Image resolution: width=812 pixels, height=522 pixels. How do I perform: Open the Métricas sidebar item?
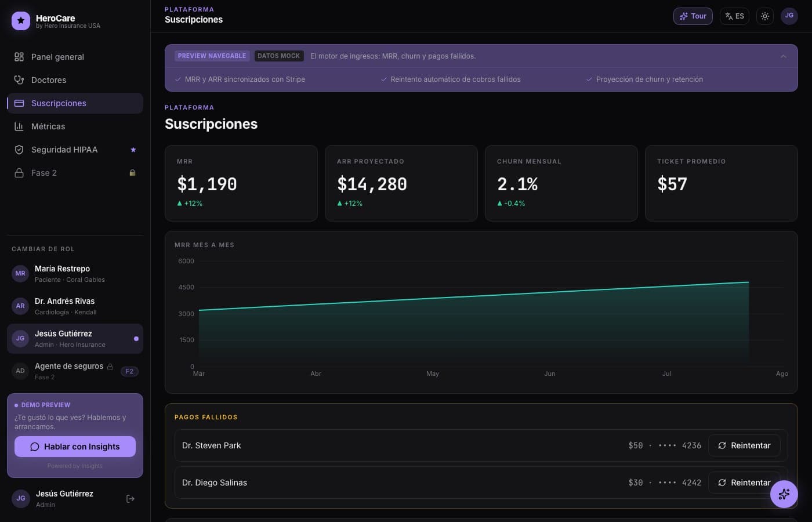[x=75, y=126]
